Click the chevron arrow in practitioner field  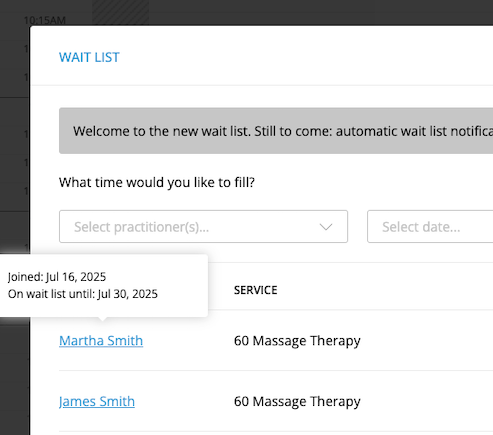pos(326,227)
